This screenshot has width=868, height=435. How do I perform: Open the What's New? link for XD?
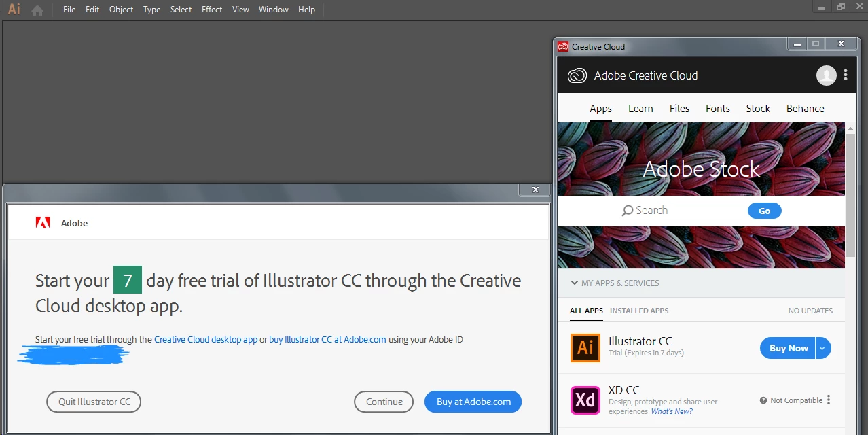672,411
